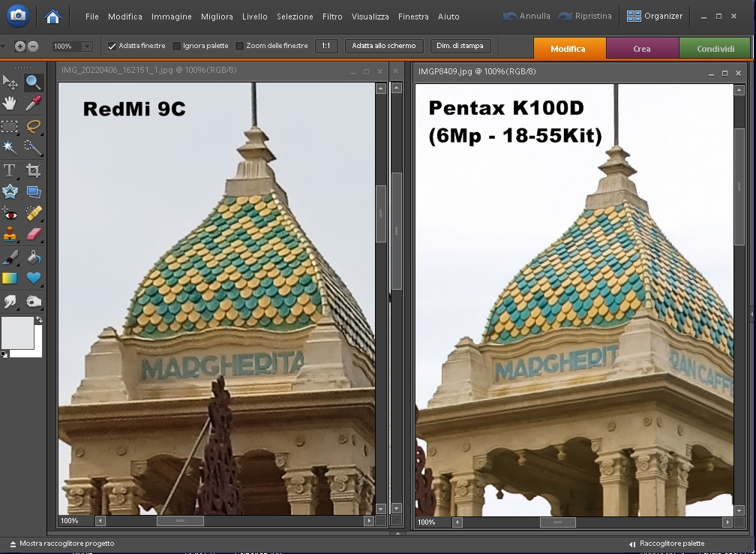This screenshot has width=756, height=554.
Task: Select the Smudge/Blur tool
Action: tap(10, 301)
